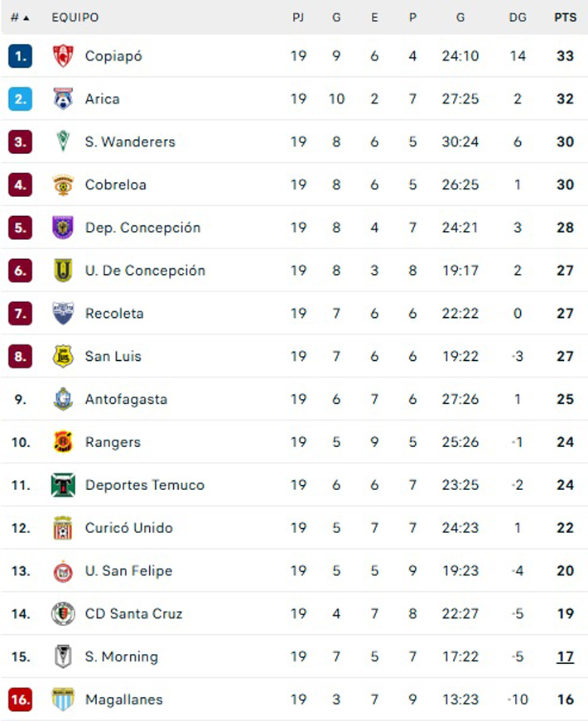Open the S. Wanderers green crest
Image resolution: width=588 pixels, height=721 pixels.
tap(63, 142)
